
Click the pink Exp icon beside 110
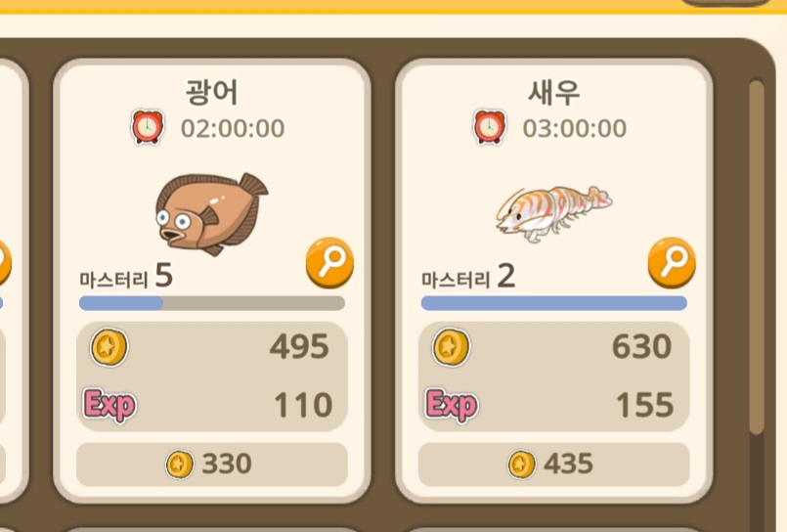(x=109, y=405)
